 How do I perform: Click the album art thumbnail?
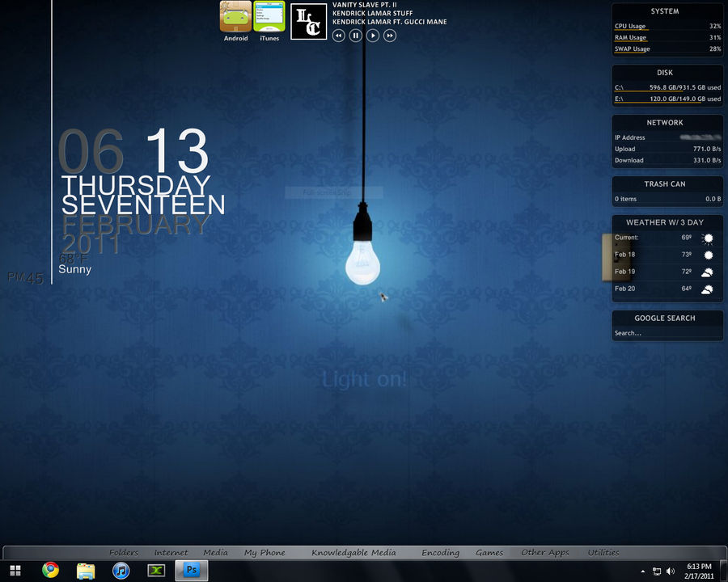click(309, 21)
